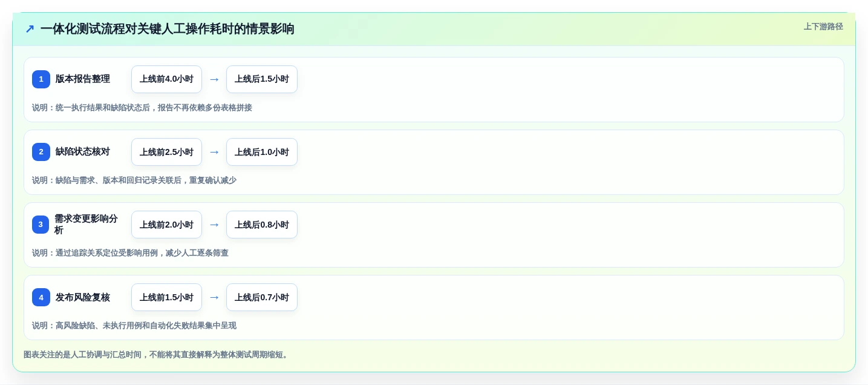Click the 缺陷状态核对 step title
Image resolution: width=868 pixels, height=385 pixels.
tap(83, 152)
